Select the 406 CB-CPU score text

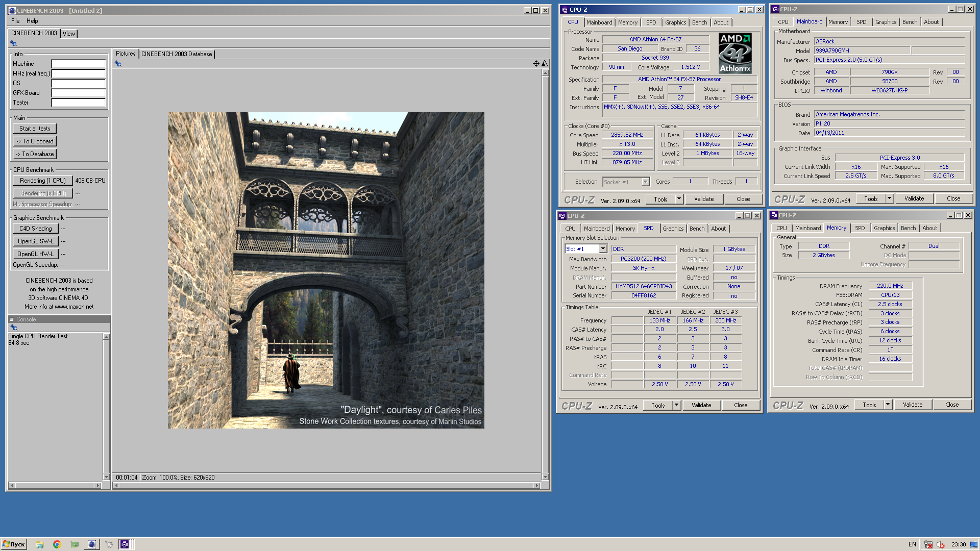pos(90,181)
